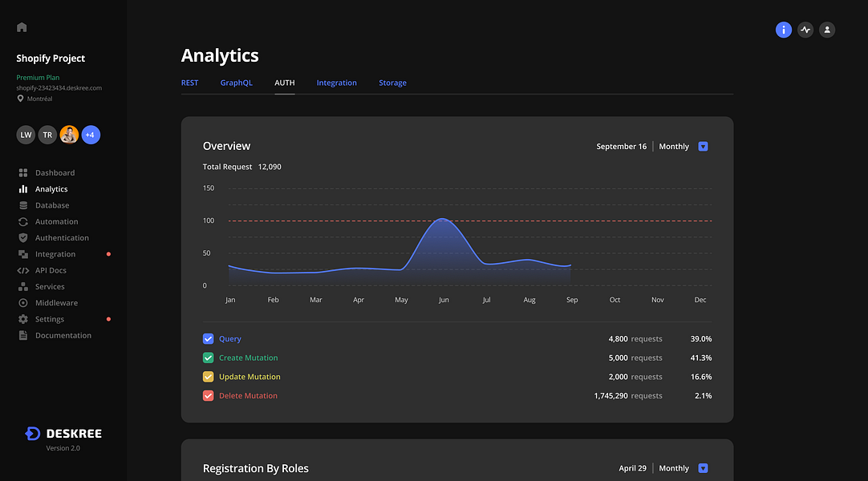Disable the Delete Mutation checkbox
Screen dimensions: 868x481
click(209, 396)
